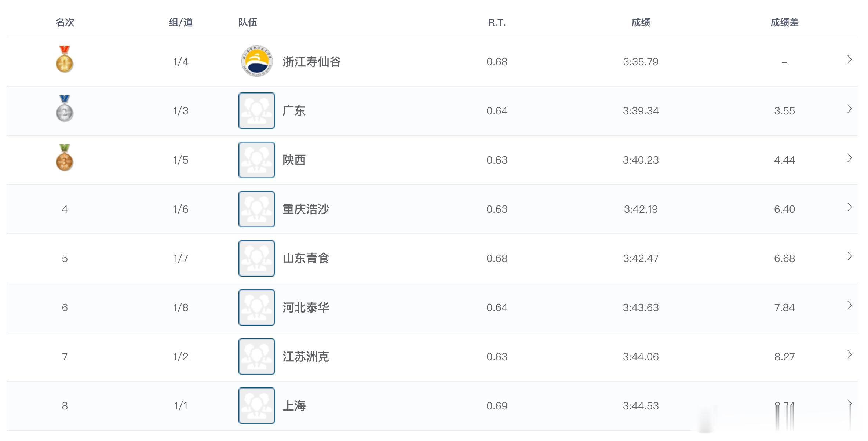This screenshot has width=868, height=441.
Task: Click the lane value 1/8
Action: point(181,307)
